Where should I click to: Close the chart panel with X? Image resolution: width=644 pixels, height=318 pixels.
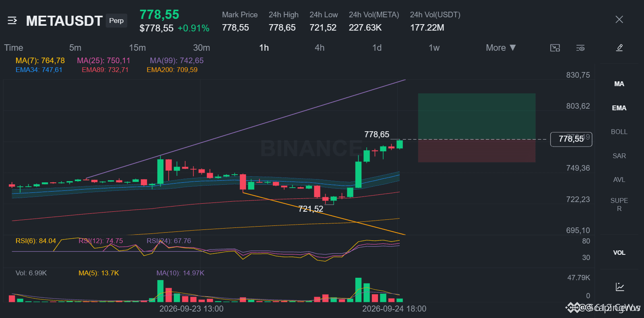point(619,19)
